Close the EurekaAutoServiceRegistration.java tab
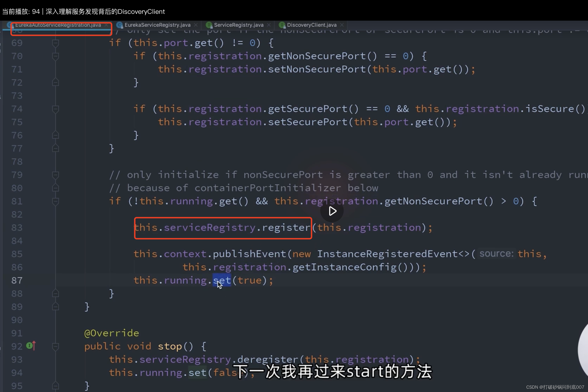Viewport: 588px width, 392px height. [x=106, y=25]
